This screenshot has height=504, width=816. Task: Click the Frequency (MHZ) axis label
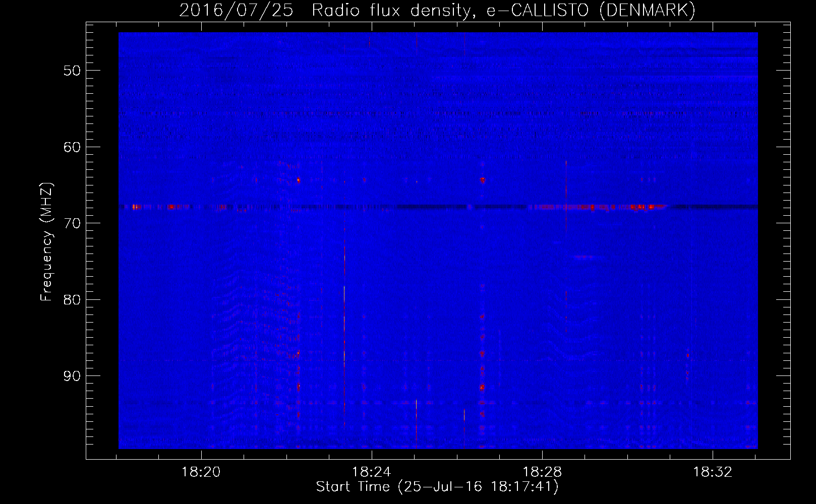pyautogui.click(x=46, y=242)
